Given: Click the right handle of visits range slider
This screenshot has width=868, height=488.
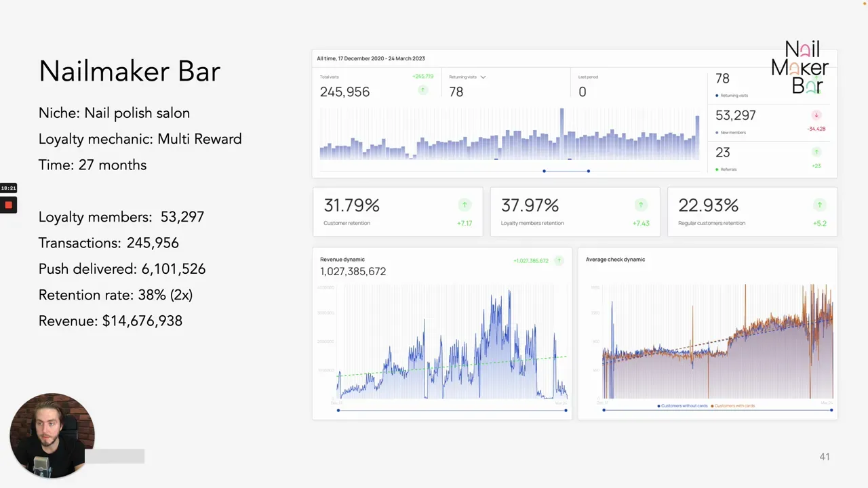Looking at the screenshot, I should pyautogui.click(x=588, y=171).
